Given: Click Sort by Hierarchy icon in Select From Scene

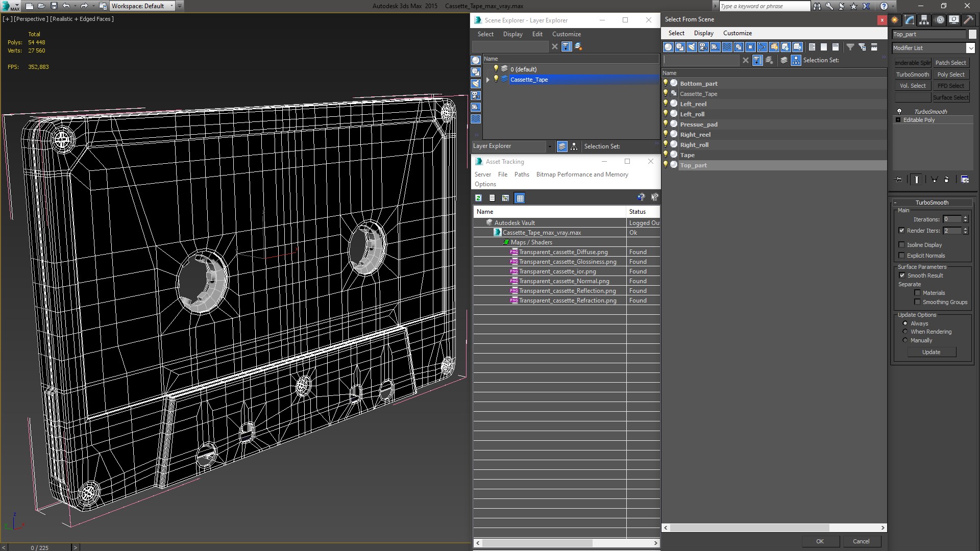Looking at the screenshot, I should pyautogui.click(x=796, y=60).
